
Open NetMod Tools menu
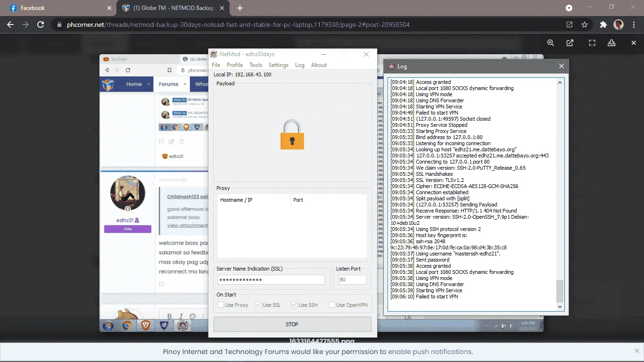coord(256,65)
